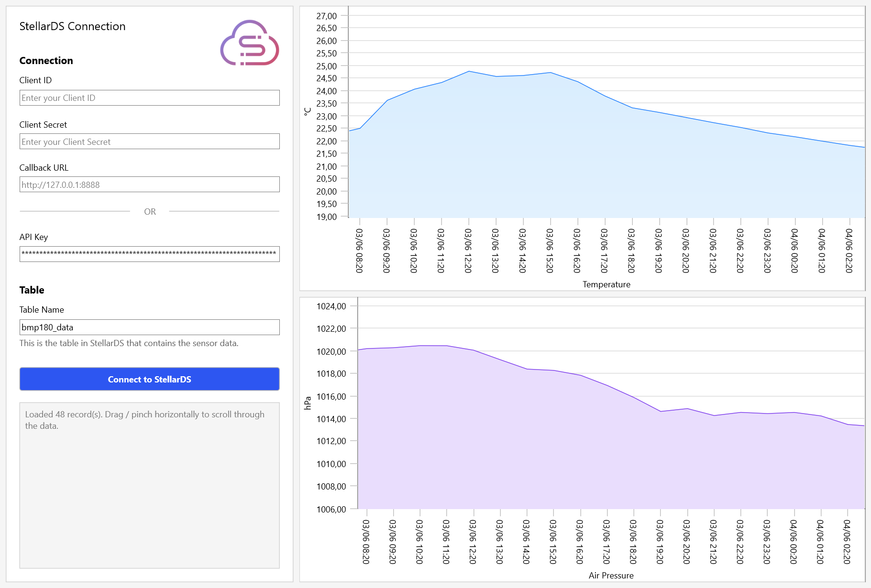Click 03/06 15:20 on temperature chart axis

click(550, 250)
